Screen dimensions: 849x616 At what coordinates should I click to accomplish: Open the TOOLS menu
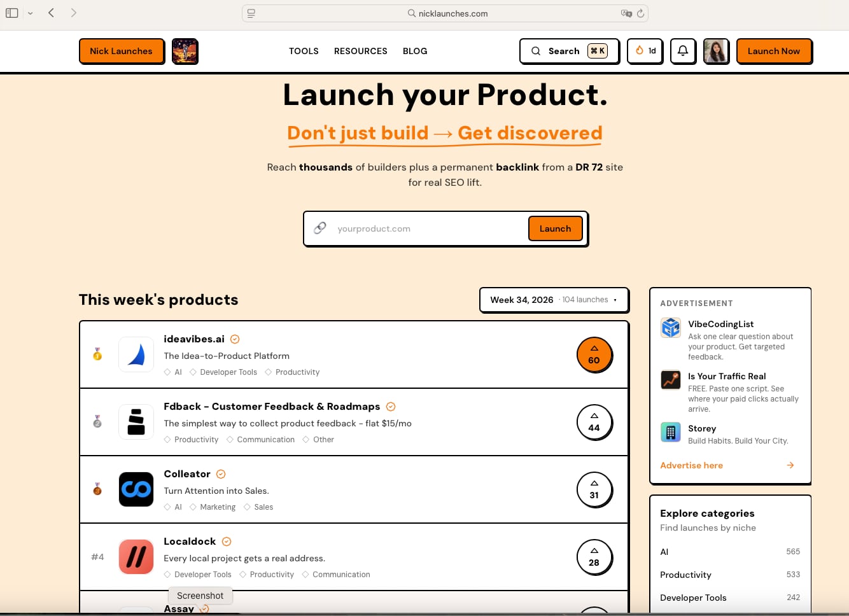(304, 51)
